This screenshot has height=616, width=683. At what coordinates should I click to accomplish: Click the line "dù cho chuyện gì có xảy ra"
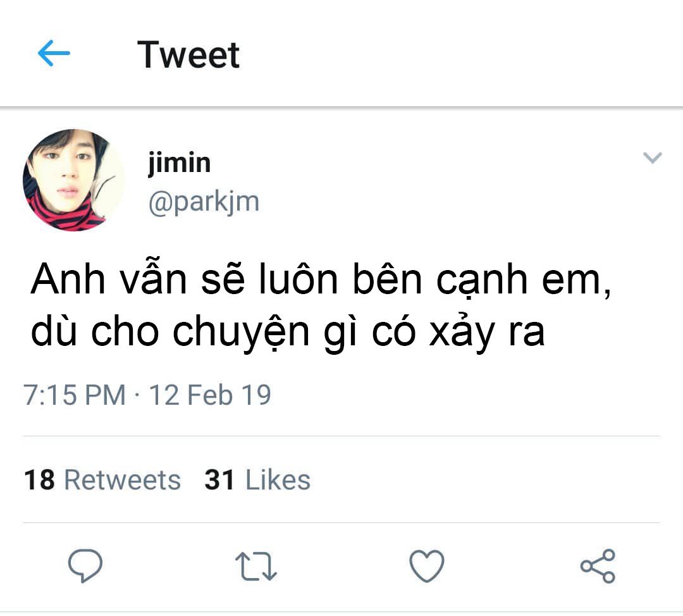click(x=288, y=332)
